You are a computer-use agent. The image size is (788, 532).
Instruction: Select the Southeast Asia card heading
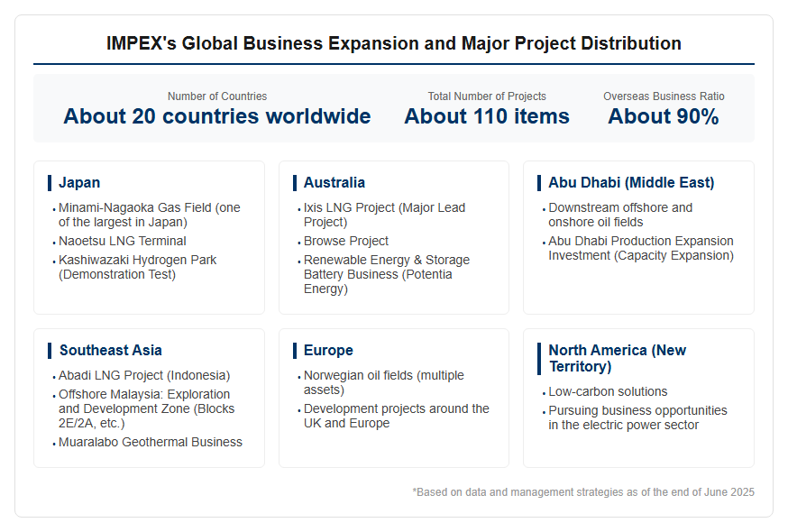[x=111, y=351]
